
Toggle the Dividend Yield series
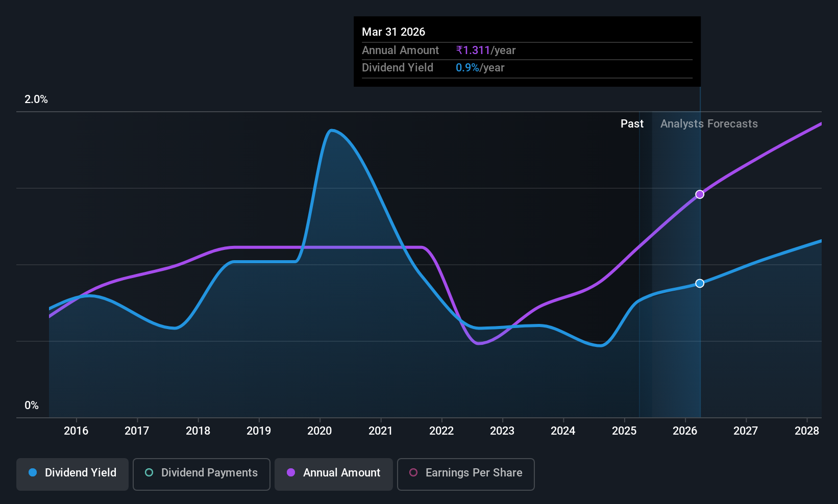coord(72,474)
